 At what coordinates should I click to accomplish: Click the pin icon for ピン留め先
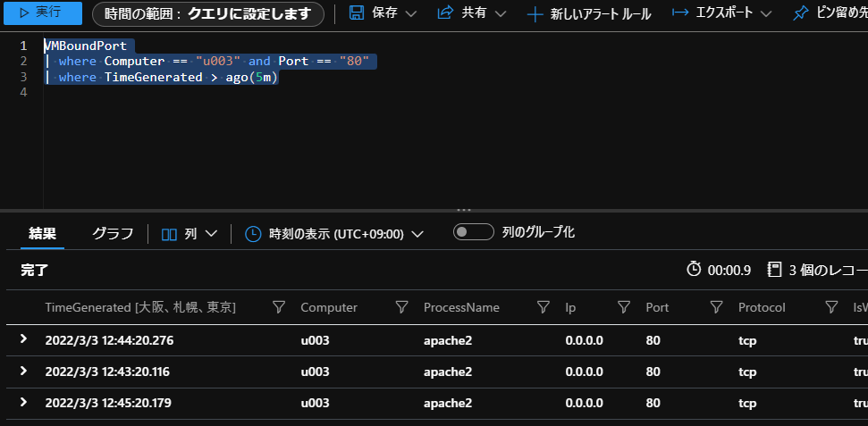(800, 13)
